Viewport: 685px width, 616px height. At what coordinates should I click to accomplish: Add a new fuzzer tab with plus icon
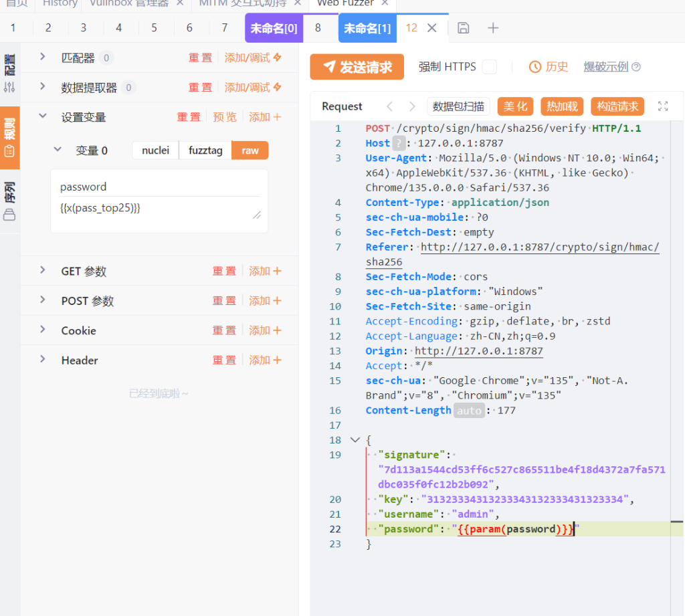493,28
